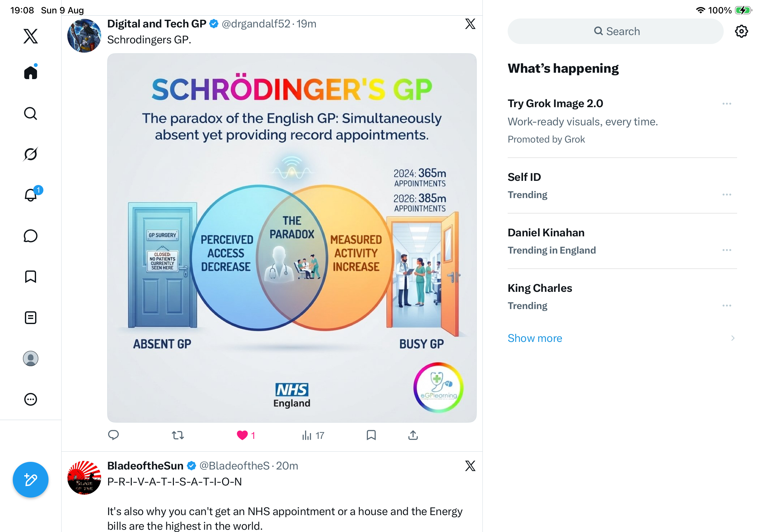This screenshot has width=762, height=532.
Task: Open Messages chat bubble icon
Action: point(31,236)
